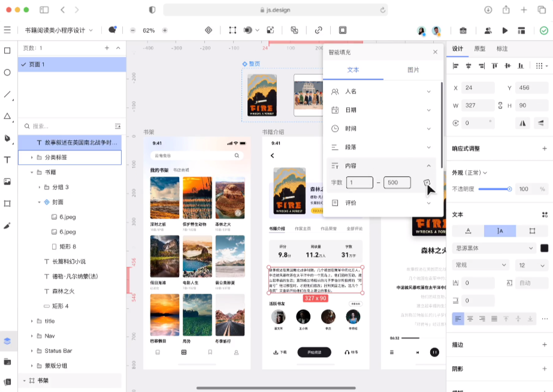Select the Ellipse shape tool
This screenshot has height=392, width=553.
[8, 73]
